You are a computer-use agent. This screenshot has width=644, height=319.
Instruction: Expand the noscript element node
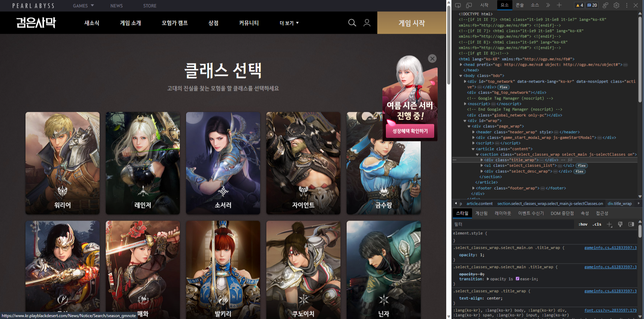[465, 104]
